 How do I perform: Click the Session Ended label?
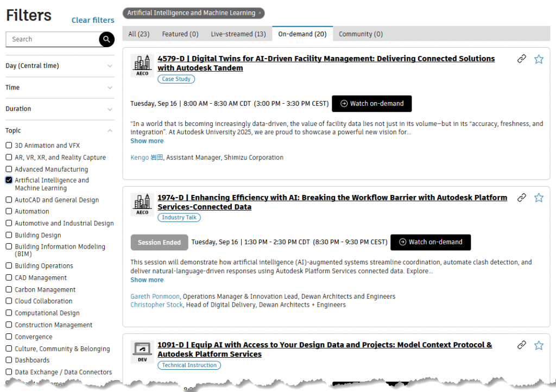159,243
